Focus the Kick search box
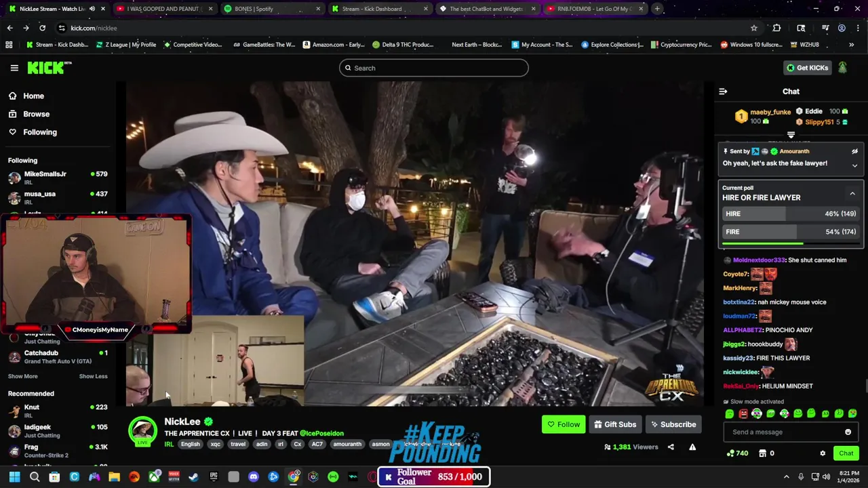The width and height of the screenshot is (868, 488). point(434,68)
